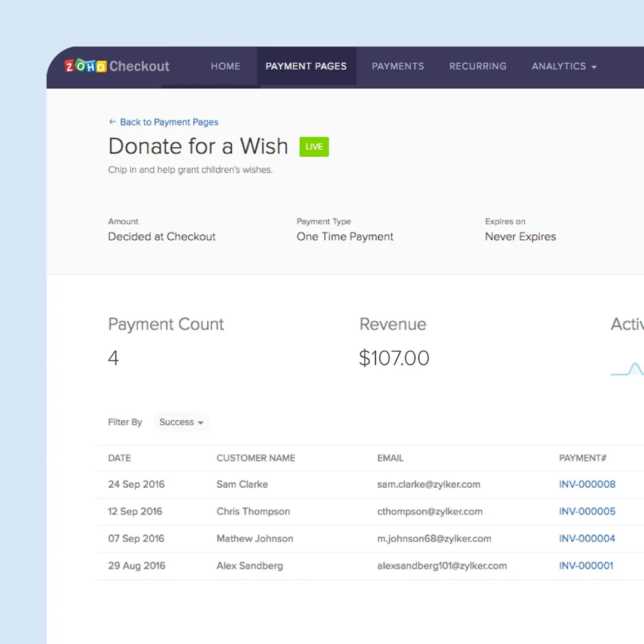
Task: Click the CUSTOMER NAME column header
Action: coord(256,458)
